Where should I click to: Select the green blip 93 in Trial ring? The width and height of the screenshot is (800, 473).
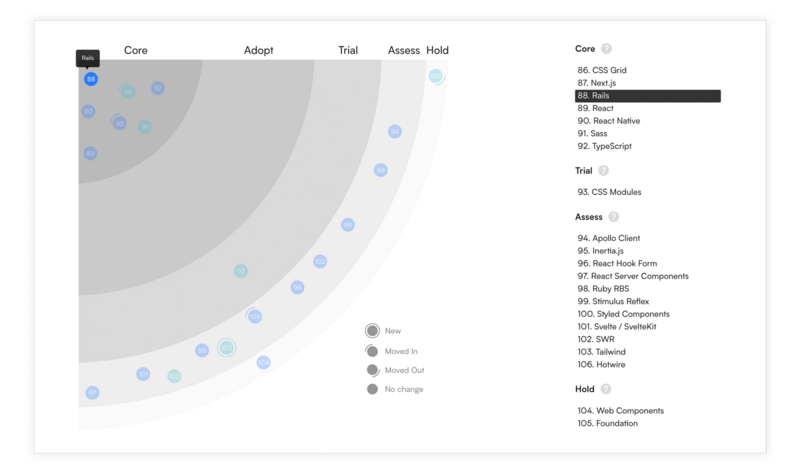[x=241, y=270]
